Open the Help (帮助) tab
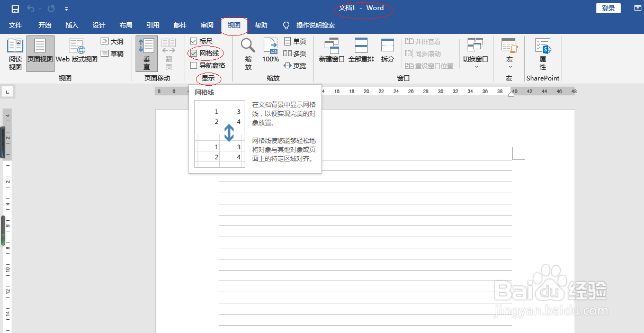 click(x=261, y=25)
